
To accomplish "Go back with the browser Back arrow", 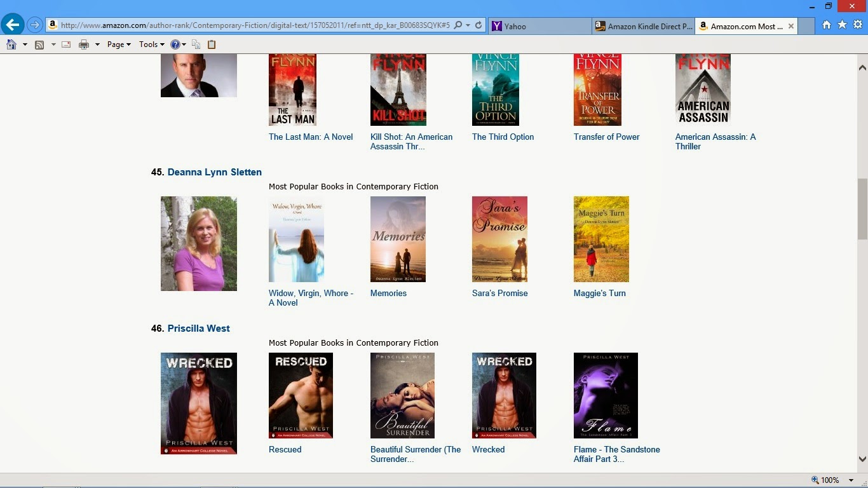I will pyautogui.click(x=13, y=25).
